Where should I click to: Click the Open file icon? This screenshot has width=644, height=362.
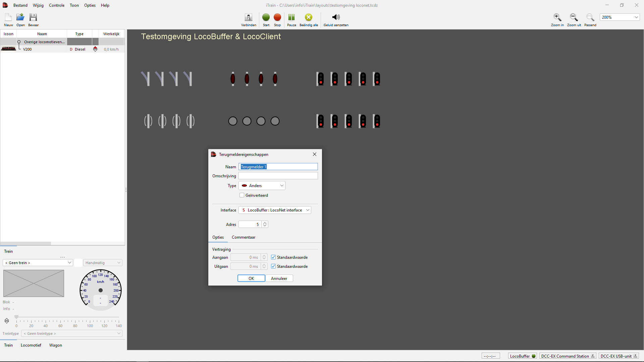pos(20,17)
